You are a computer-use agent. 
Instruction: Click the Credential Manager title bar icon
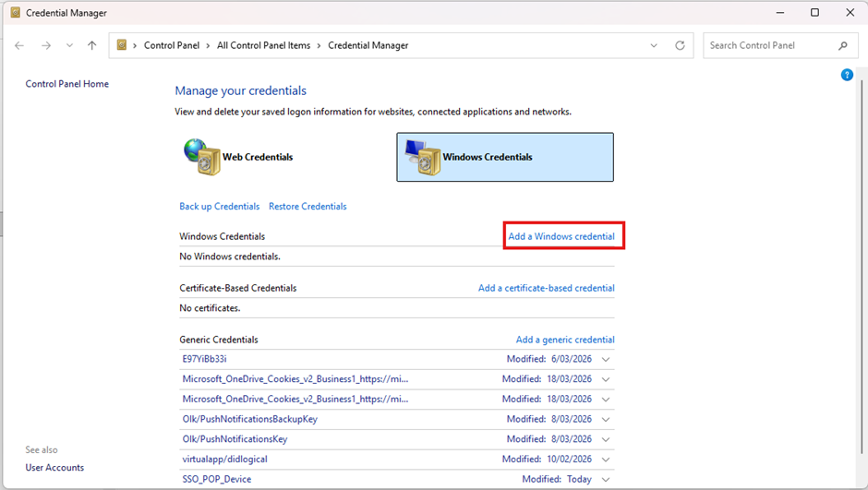click(x=14, y=13)
